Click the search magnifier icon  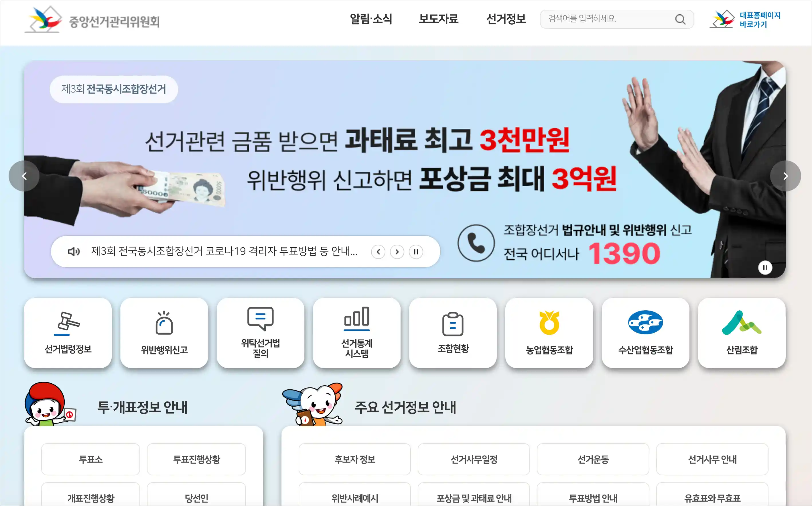(x=680, y=19)
